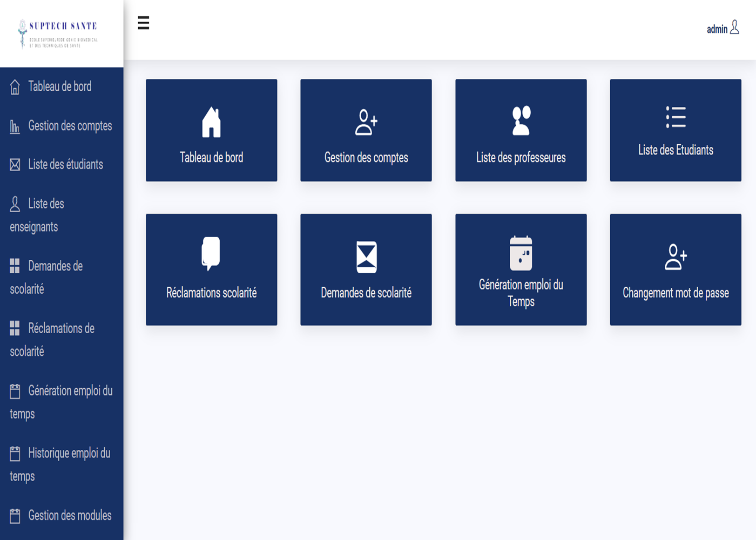The width and height of the screenshot is (756, 540).
Task: Click the calendar icon on Génération emploi du Temps card
Action: [521, 253]
